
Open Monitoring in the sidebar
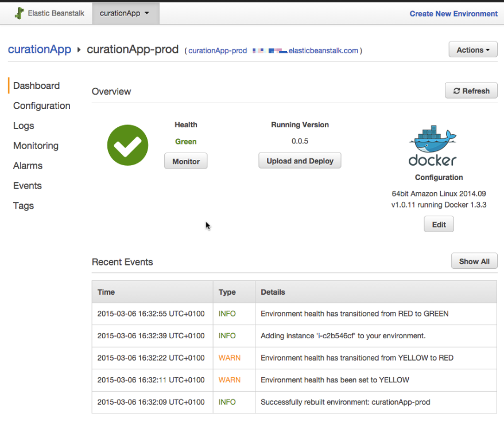pyautogui.click(x=36, y=146)
